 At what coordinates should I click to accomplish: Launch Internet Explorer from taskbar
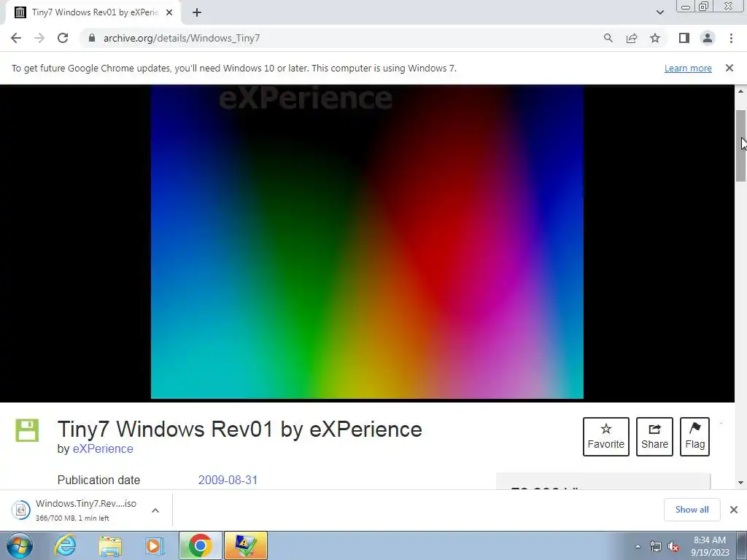point(65,545)
